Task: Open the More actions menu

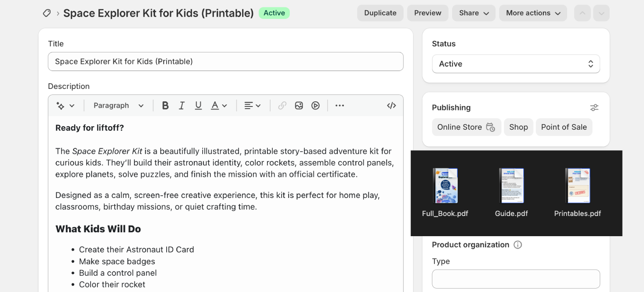Action: 533,13
